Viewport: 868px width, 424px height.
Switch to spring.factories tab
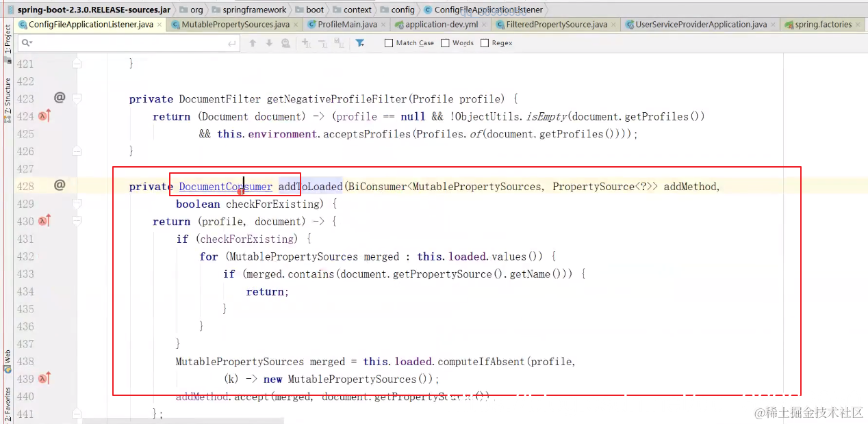pos(824,25)
